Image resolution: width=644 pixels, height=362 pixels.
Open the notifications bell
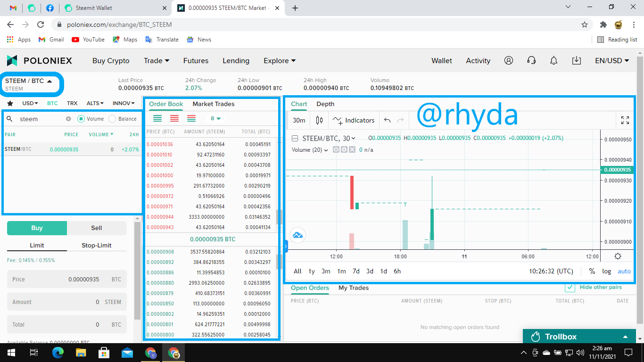tap(554, 60)
